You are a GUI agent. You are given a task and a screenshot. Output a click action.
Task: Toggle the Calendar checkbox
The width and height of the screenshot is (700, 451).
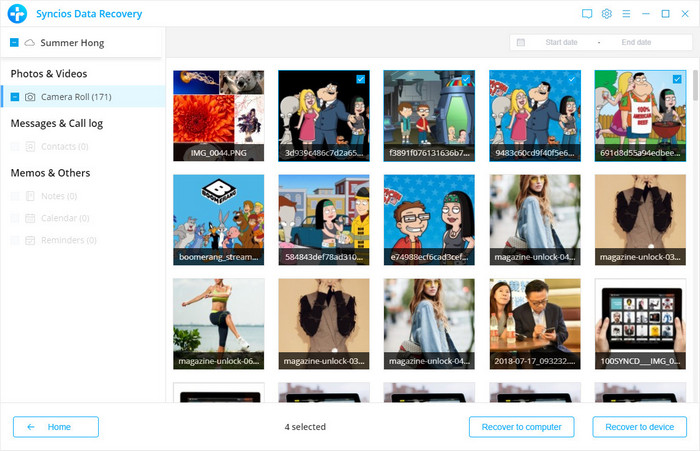[15, 218]
